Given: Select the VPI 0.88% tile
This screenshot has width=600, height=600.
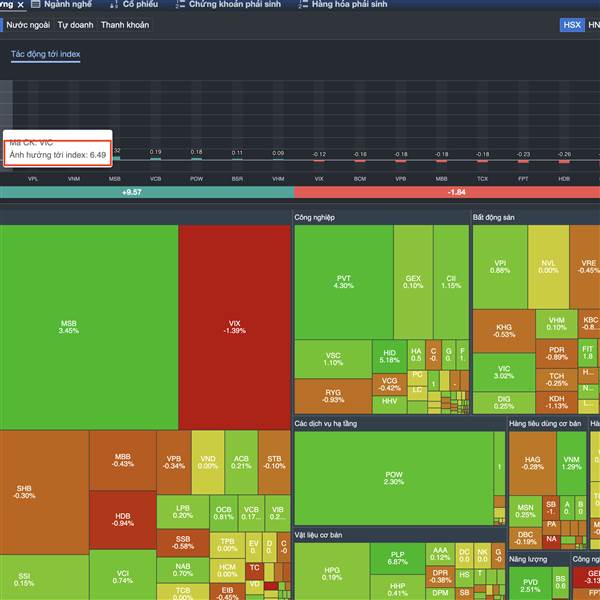Looking at the screenshot, I should point(500,267).
